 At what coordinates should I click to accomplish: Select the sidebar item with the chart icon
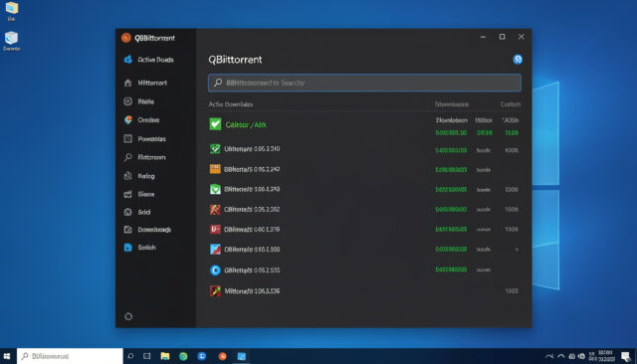(x=138, y=194)
